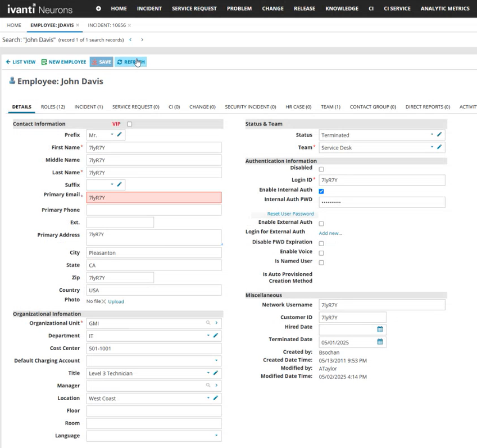Click the Reset User Password link
This screenshot has width=477, height=448.
[x=290, y=214]
